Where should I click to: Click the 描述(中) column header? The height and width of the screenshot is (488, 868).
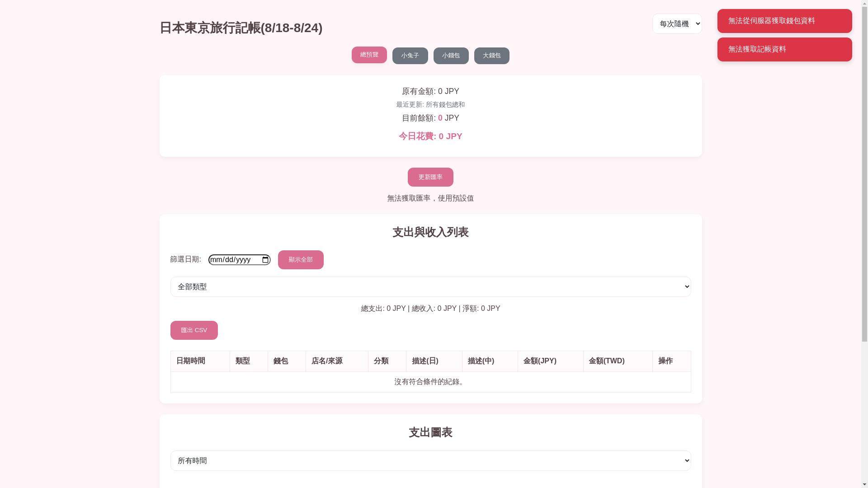point(490,361)
